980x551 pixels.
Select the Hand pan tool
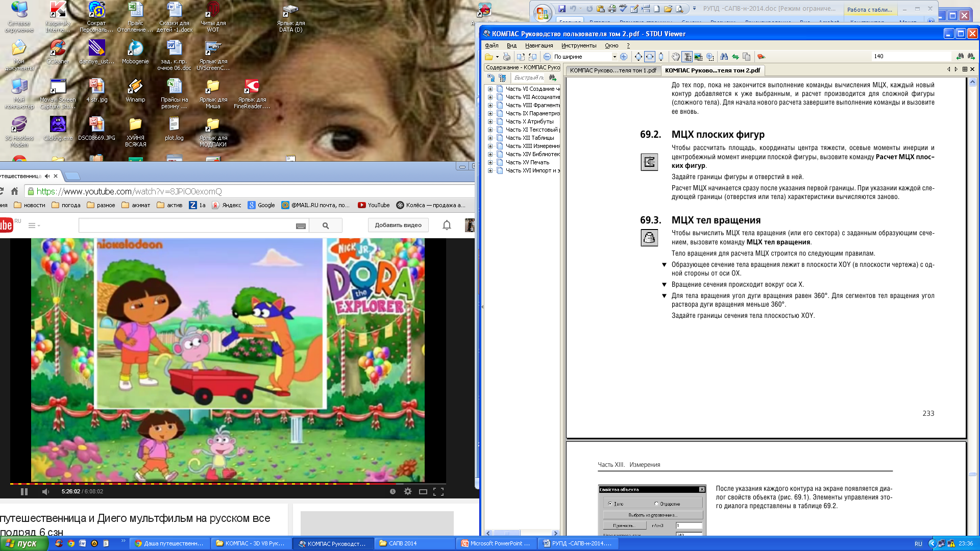(x=676, y=57)
